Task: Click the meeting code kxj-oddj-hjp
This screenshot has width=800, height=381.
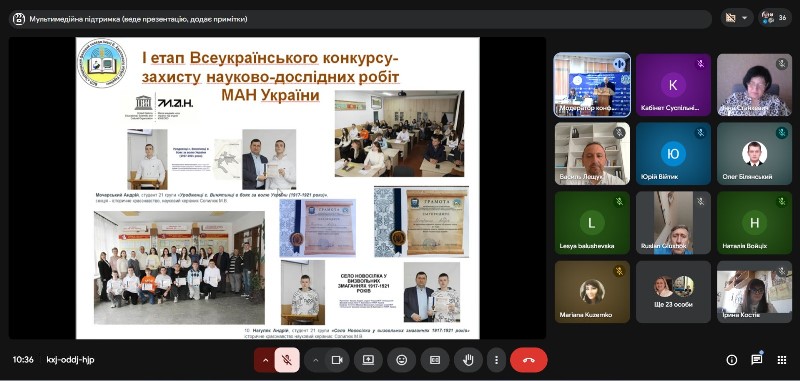Action: 70,360
